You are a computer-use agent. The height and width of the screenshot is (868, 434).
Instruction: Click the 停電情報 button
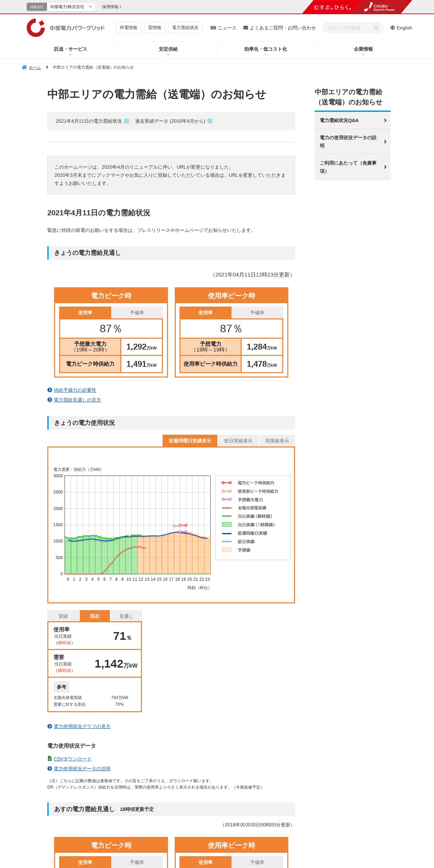click(x=128, y=28)
